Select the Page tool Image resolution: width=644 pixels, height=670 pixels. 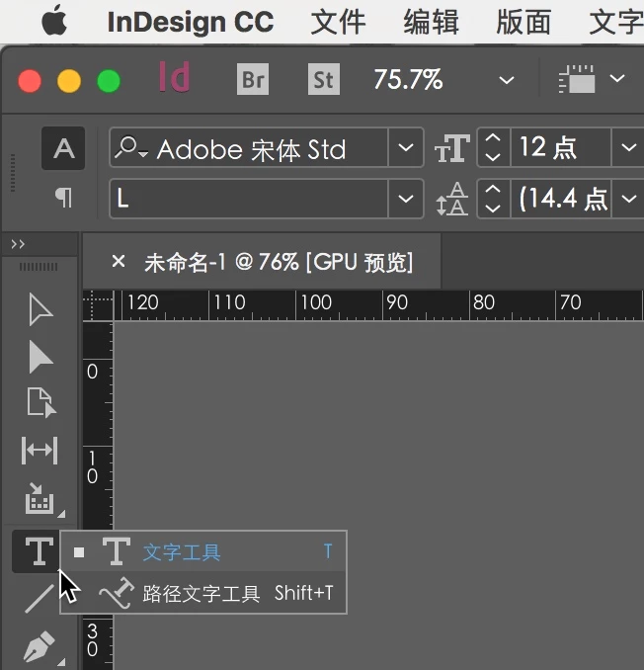[x=41, y=402]
